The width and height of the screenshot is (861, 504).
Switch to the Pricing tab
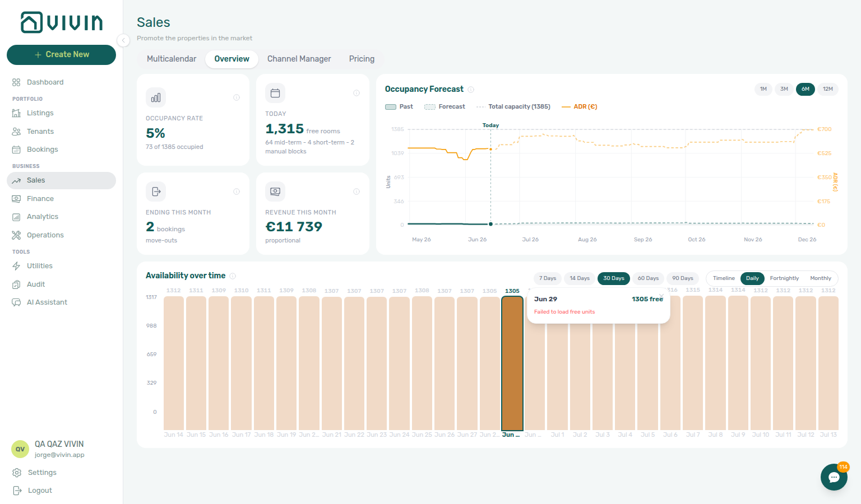coord(362,59)
